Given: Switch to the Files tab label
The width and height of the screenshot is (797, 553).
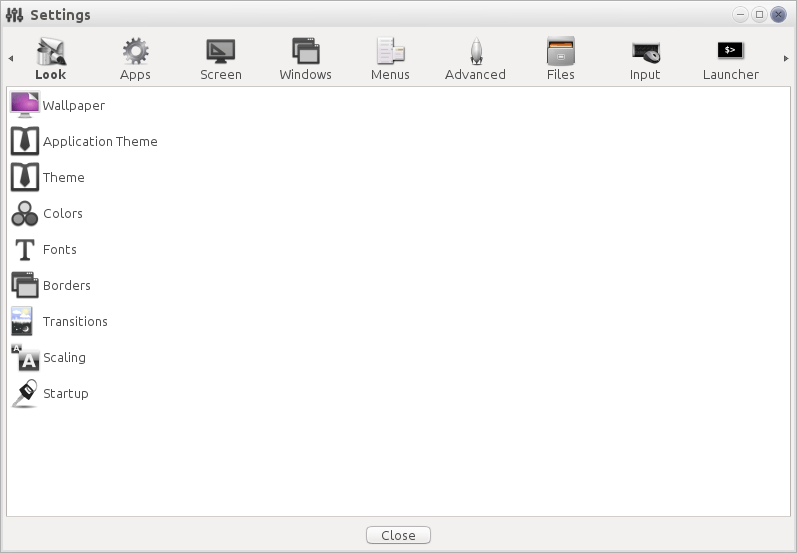Looking at the screenshot, I should pyautogui.click(x=561, y=74).
